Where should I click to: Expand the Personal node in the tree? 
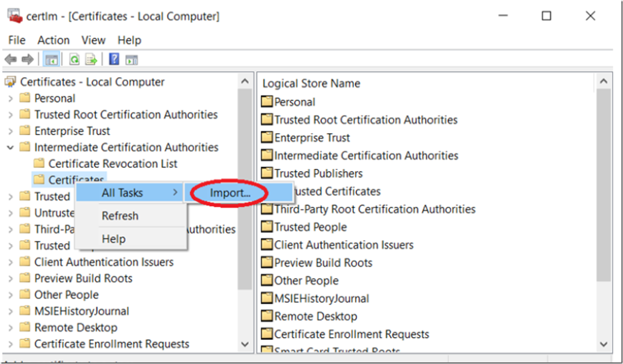pyautogui.click(x=11, y=99)
